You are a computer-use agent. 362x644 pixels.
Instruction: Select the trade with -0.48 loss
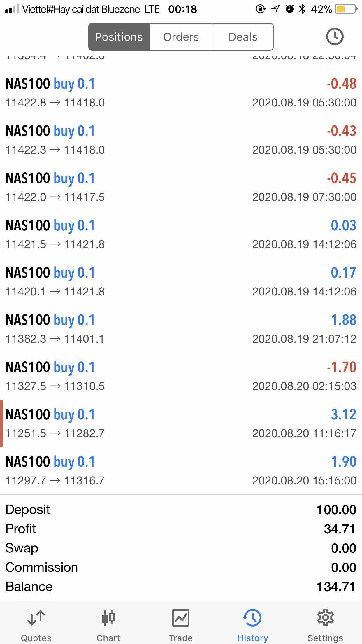click(x=181, y=92)
